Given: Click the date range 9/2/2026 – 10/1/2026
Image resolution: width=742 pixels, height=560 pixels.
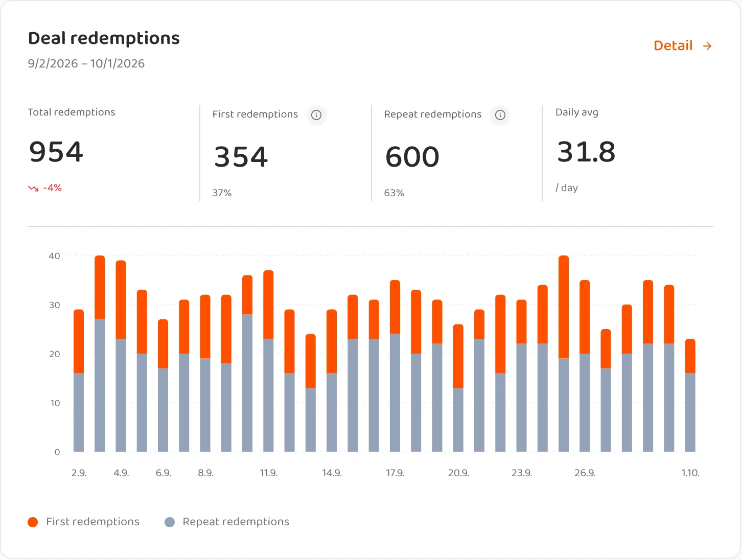Looking at the screenshot, I should [86, 63].
